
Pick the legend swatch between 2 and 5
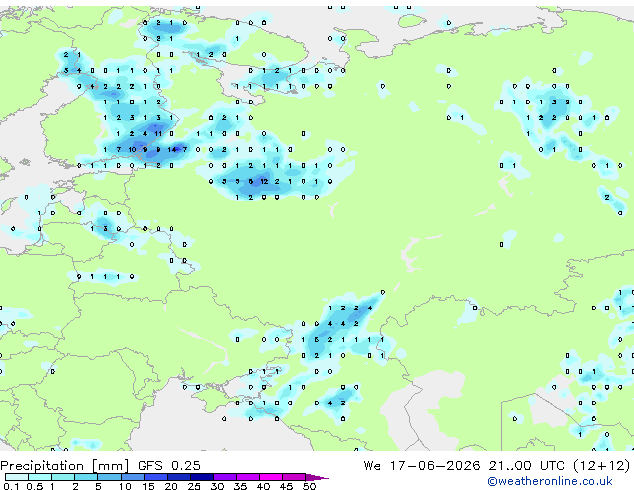pos(86,477)
